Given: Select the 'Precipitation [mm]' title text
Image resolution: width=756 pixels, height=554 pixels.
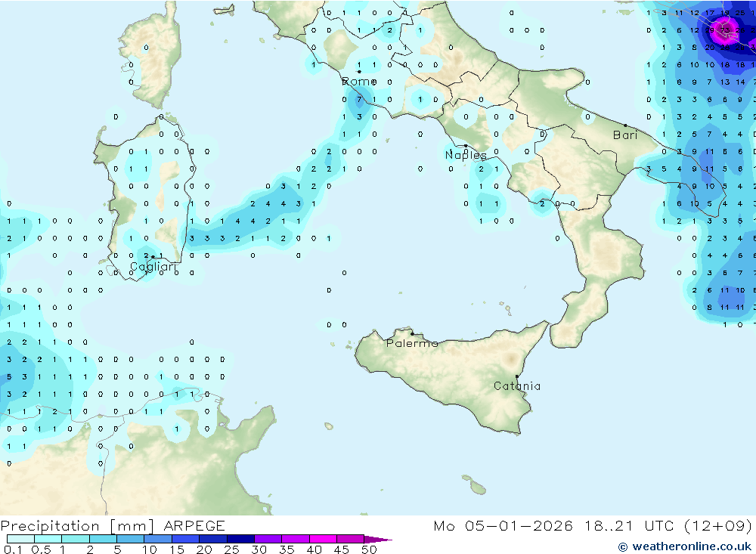Looking at the screenshot, I should pyautogui.click(x=77, y=525).
